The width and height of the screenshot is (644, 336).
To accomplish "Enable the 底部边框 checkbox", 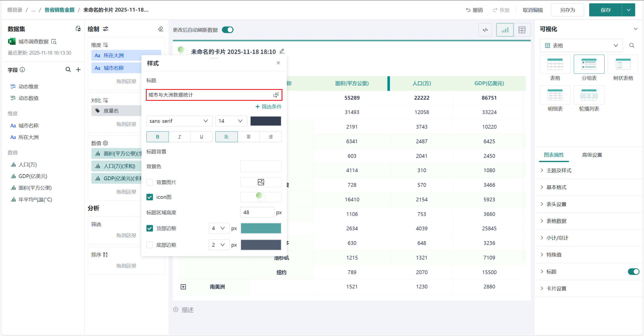I will click(x=150, y=245).
